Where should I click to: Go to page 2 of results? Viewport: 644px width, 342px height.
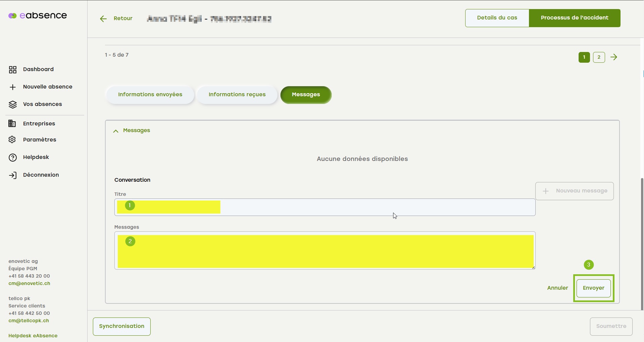(x=599, y=57)
